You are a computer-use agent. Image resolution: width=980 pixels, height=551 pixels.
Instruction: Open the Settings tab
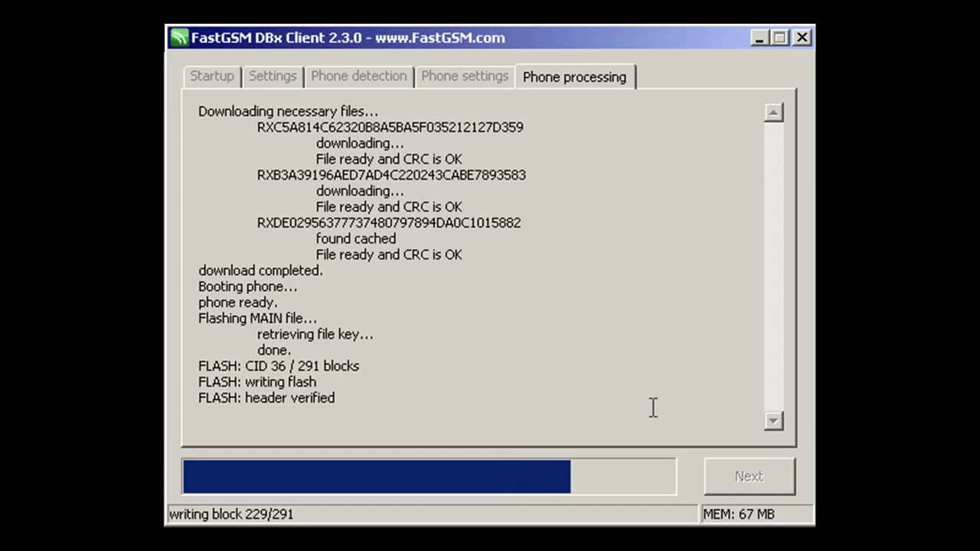273,76
